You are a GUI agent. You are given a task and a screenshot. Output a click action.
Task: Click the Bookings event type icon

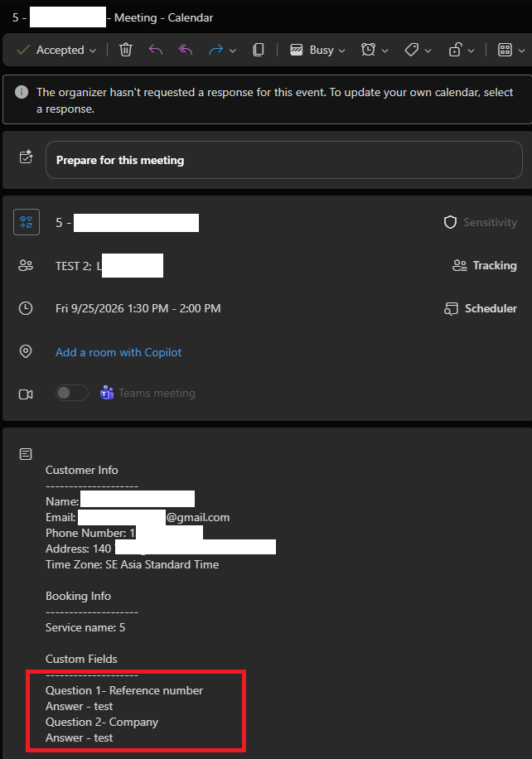coord(27,222)
